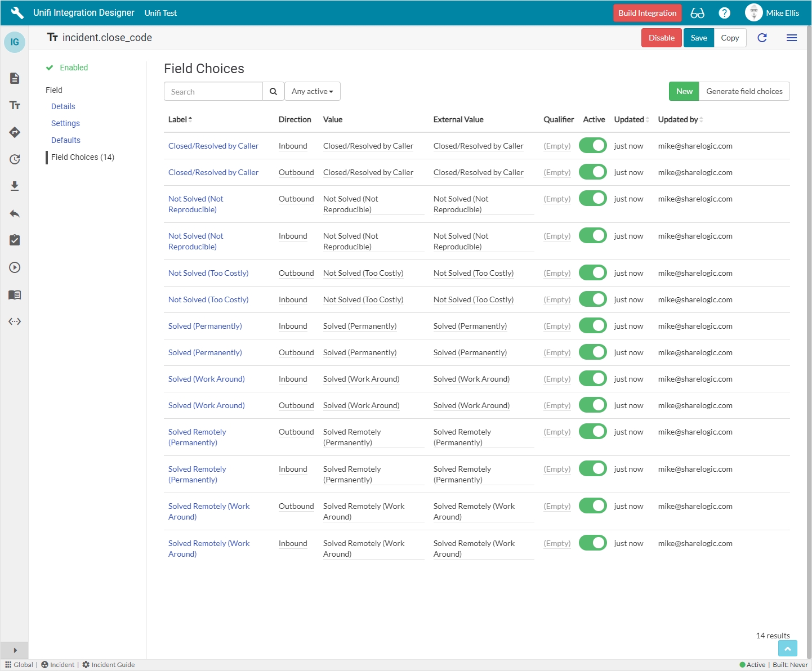Open the Settings section in Field menu
This screenshot has width=812, height=671.
[x=65, y=123]
